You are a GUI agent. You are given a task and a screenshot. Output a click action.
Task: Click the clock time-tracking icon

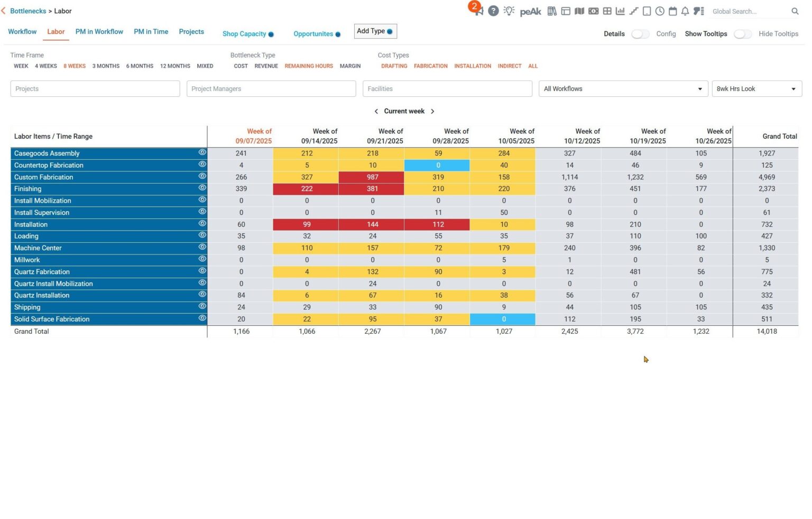point(660,11)
